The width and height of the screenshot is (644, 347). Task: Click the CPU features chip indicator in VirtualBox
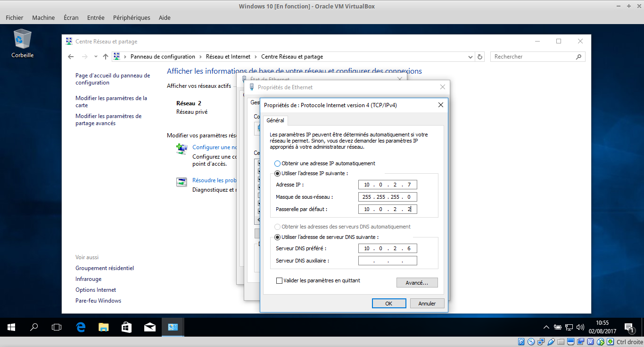[x=591, y=342]
